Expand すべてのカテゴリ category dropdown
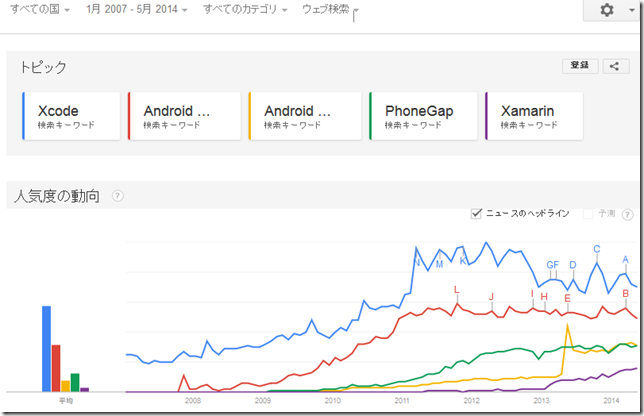644x416 pixels. click(245, 9)
